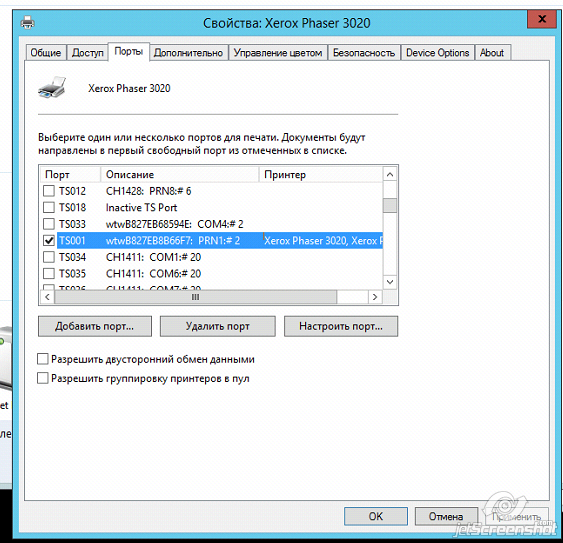Click the Отмена button

[x=446, y=516]
